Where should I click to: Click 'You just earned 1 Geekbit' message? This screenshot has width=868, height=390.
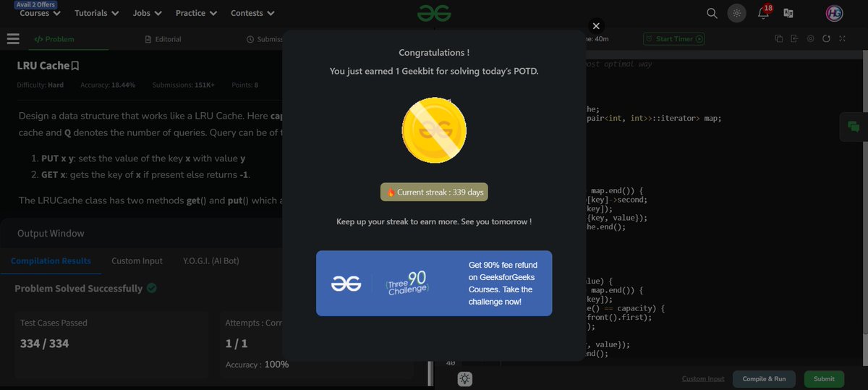point(434,71)
